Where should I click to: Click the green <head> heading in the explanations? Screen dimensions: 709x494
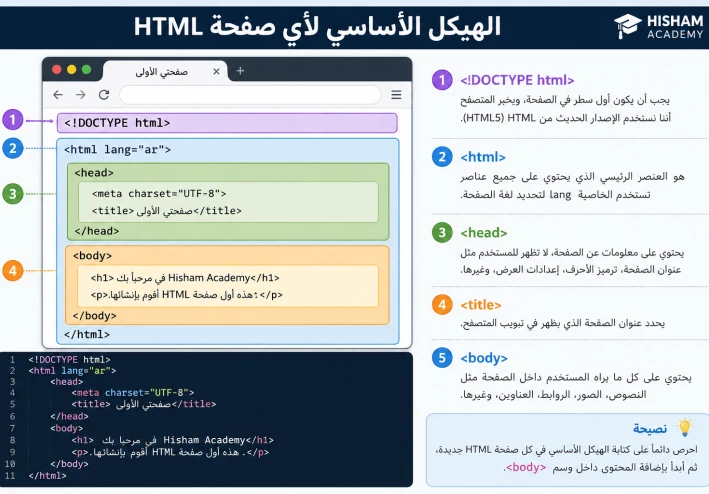click(x=484, y=233)
